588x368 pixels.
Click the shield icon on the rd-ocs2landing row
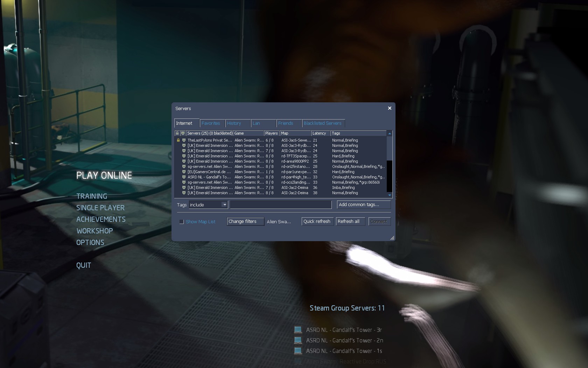(x=184, y=182)
